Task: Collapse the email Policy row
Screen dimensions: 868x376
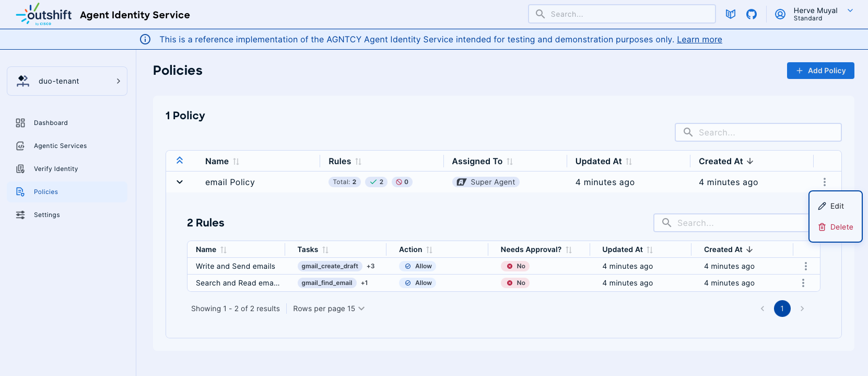Action: pos(180,182)
